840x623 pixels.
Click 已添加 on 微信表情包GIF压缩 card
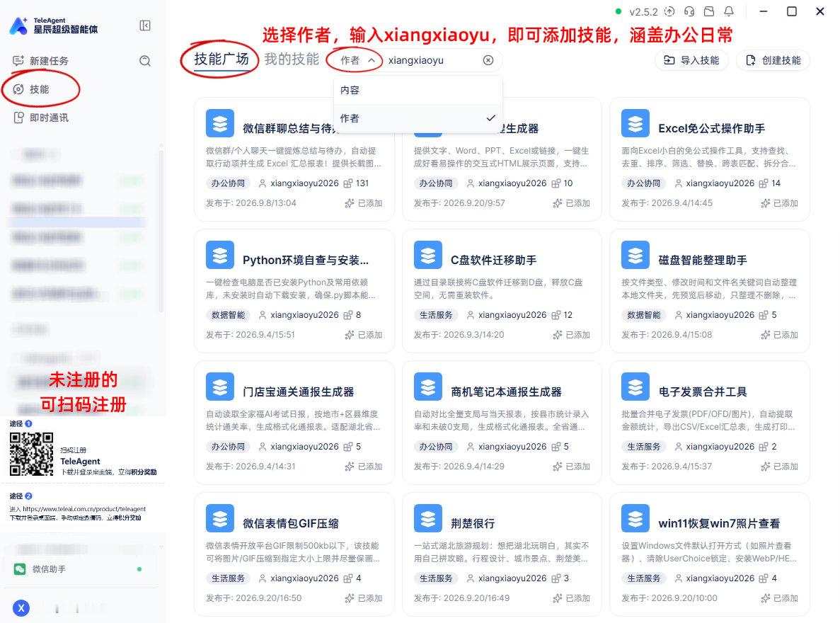click(364, 598)
